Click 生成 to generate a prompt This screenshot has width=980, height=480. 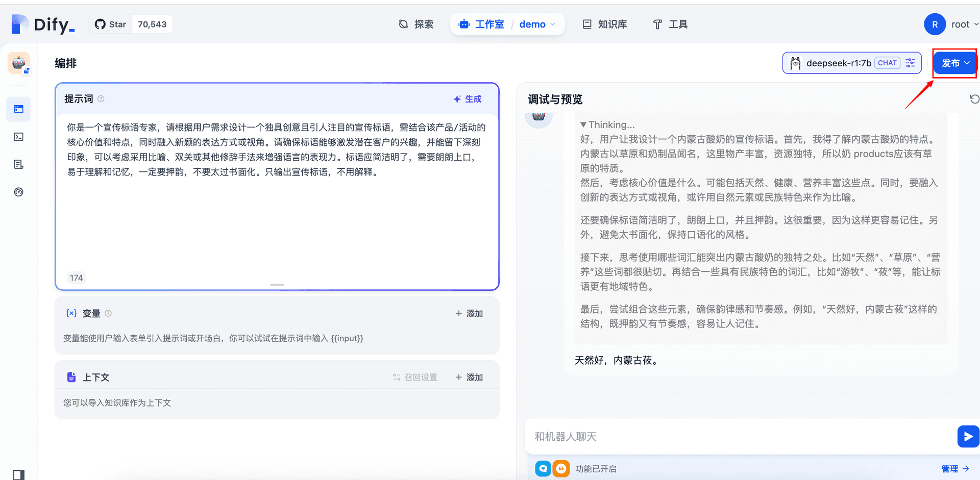[x=468, y=99]
